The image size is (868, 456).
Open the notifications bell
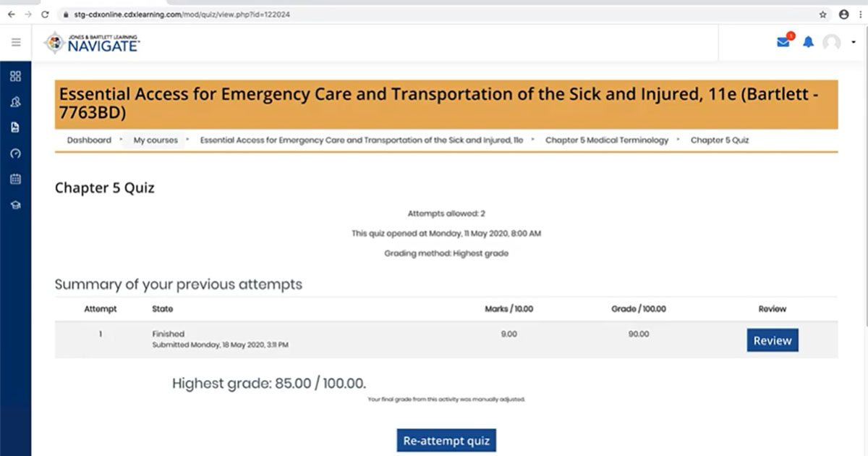point(809,42)
